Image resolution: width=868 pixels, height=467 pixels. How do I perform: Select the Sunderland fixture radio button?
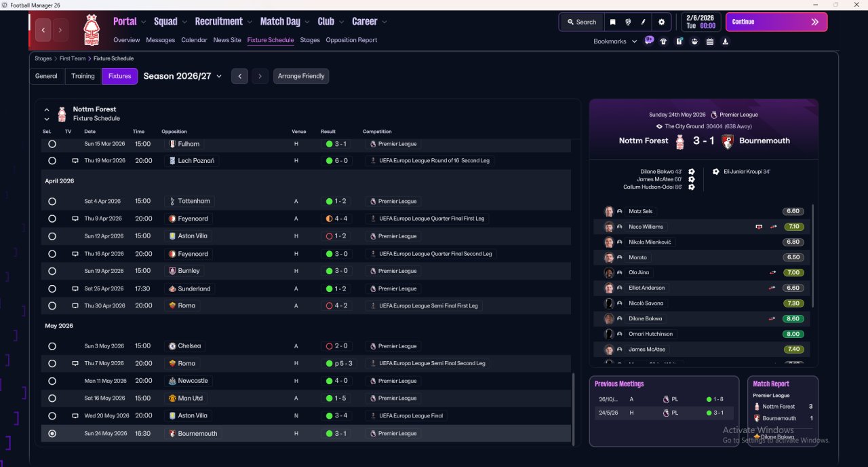[52, 288]
